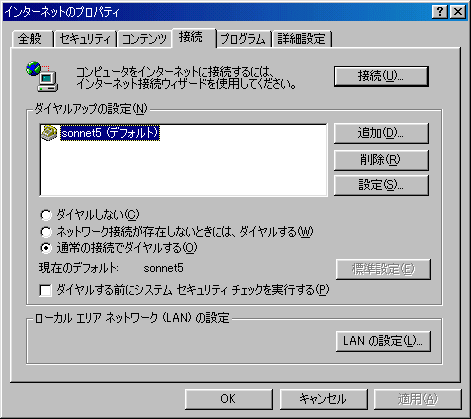Open the プログラム tab
This screenshot has width=471, height=419.
point(243,39)
